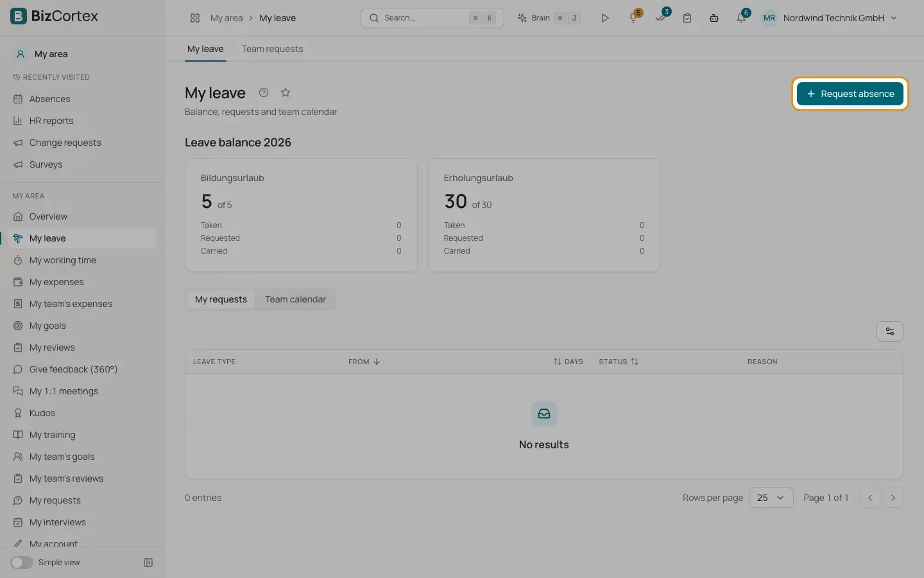This screenshot has height=578, width=924.
Task: Sort table by STATUS column
Action: point(619,362)
